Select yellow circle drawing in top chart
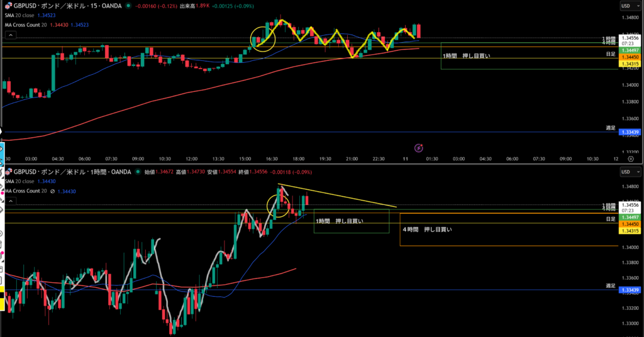644x337 pixels. (263, 38)
